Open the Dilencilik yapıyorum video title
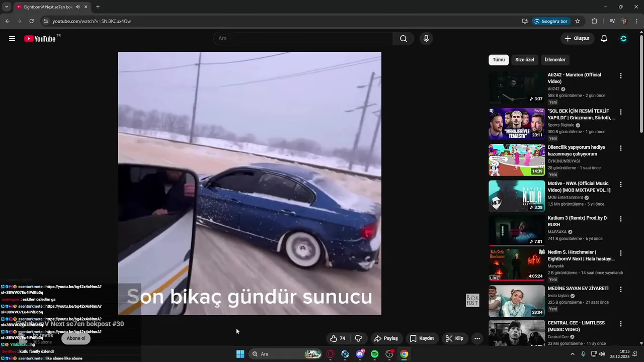 point(576,150)
